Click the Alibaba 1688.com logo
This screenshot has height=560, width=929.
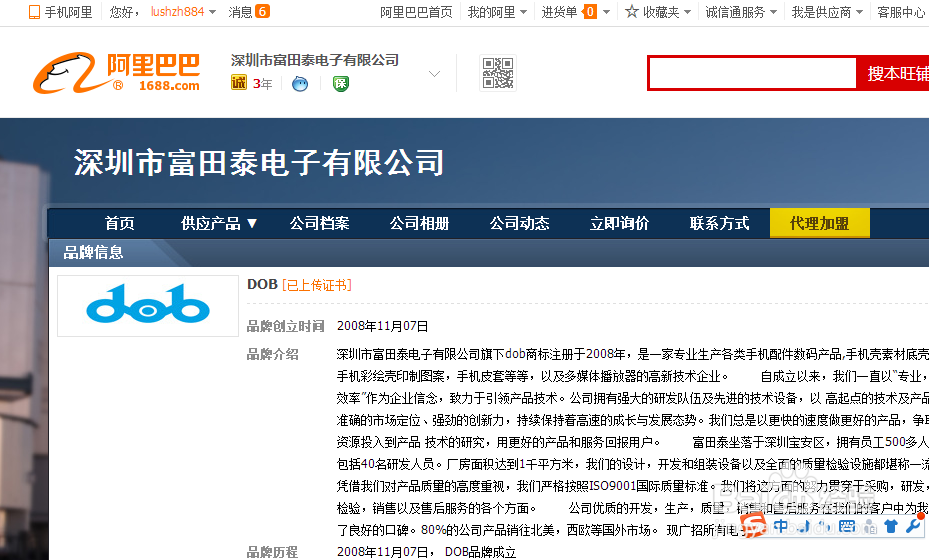[116, 73]
